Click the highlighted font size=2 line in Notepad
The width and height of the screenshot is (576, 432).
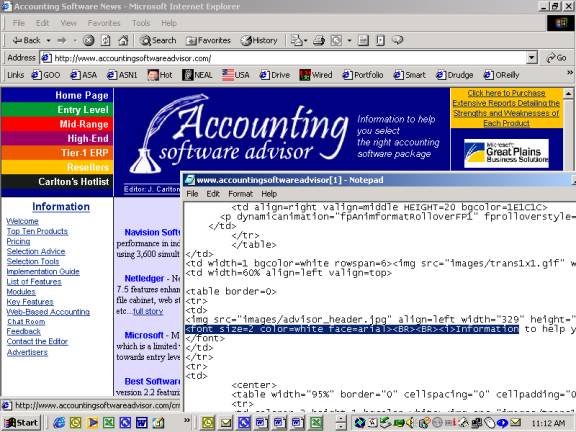pyautogui.click(x=352, y=329)
